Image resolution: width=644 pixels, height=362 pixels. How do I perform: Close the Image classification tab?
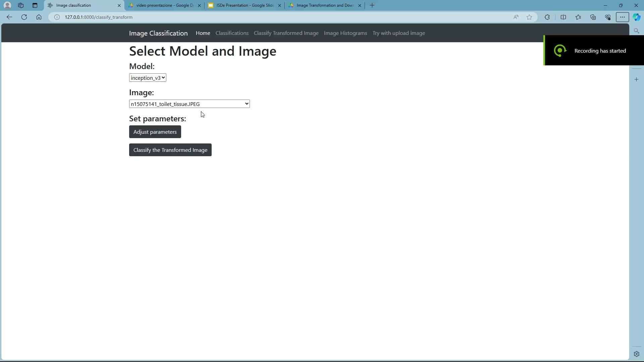119,5
